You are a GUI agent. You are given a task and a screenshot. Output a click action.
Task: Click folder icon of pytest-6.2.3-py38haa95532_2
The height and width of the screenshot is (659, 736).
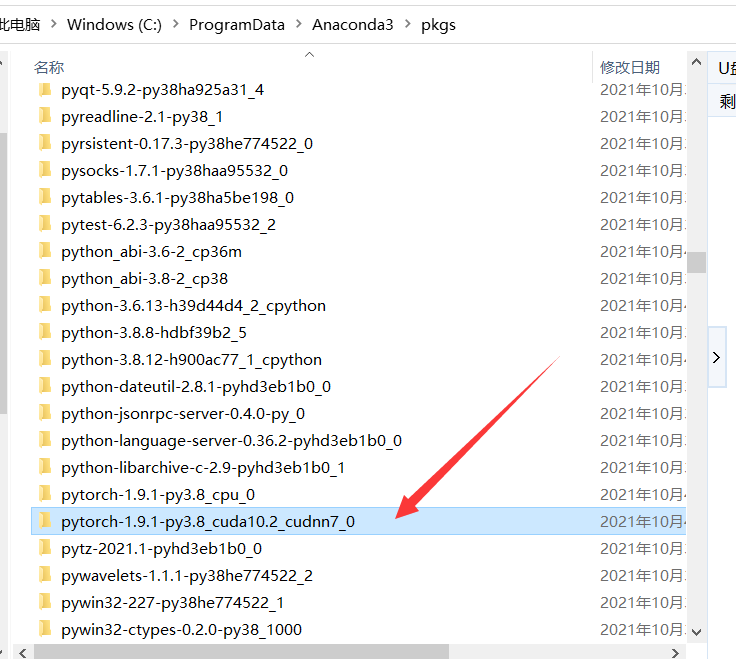point(45,224)
